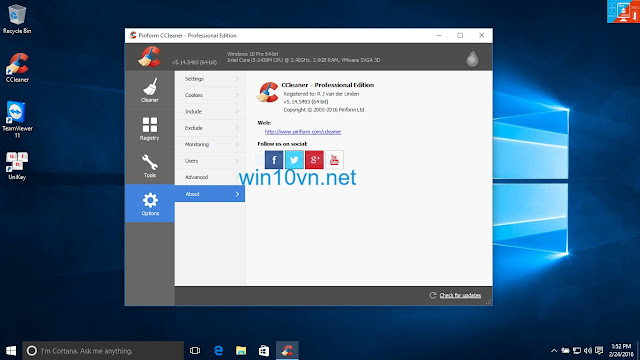Click the version number text in header

point(194,62)
